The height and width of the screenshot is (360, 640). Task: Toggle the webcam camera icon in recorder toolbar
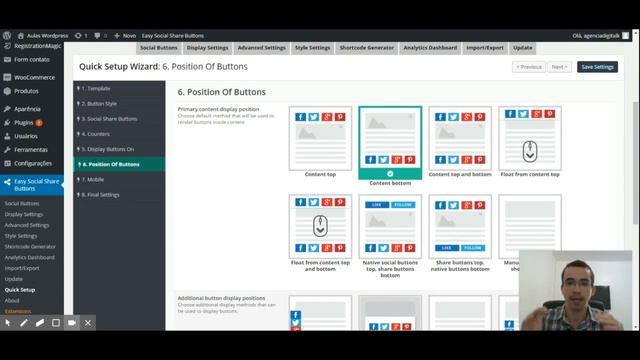72,323
